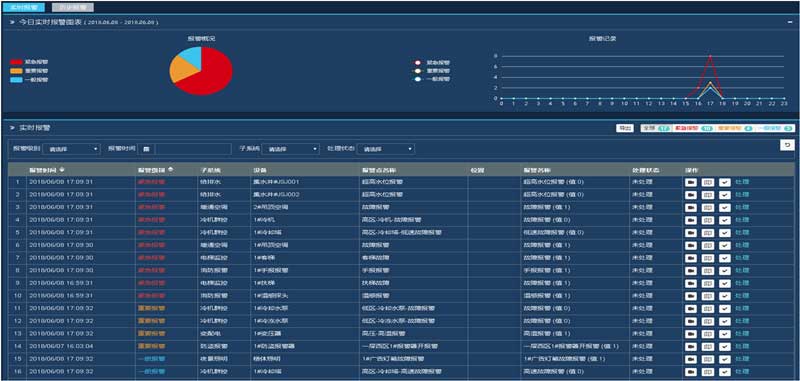
Task: Sort by alarm time column arrow
Action: click(x=62, y=169)
